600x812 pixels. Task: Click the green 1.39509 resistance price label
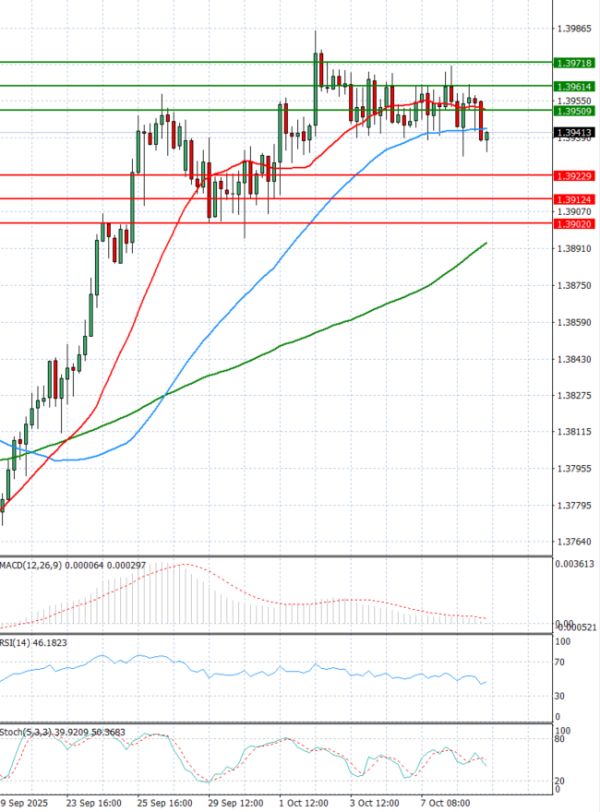pyautogui.click(x=575, y=112)
